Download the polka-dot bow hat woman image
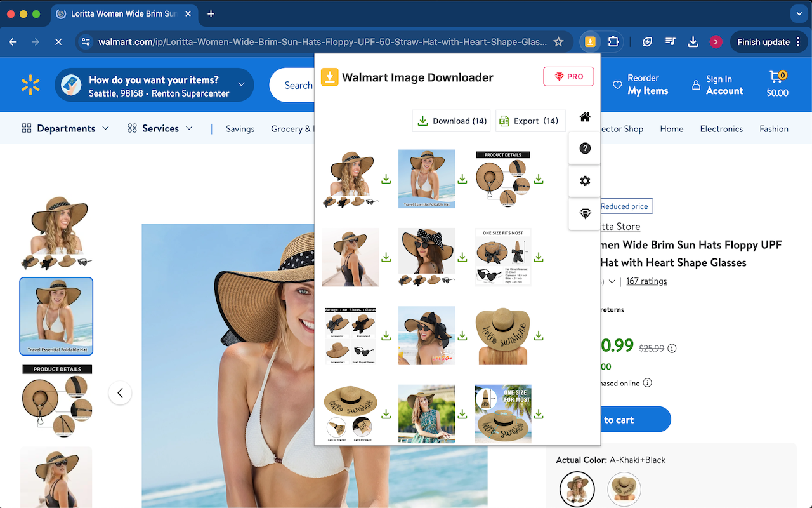The width and height of the screenshot is (812, 508). pos(462,257)
